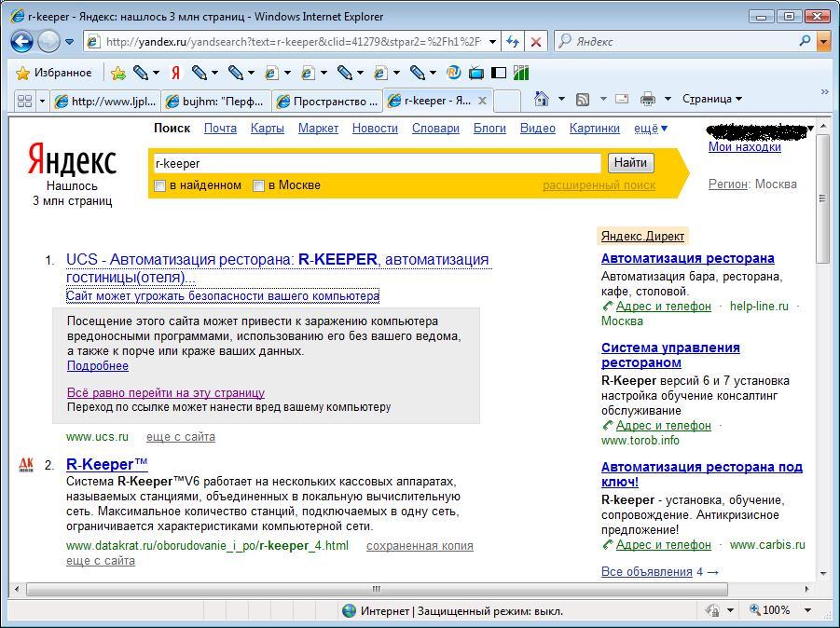Click the blue magnifier search button in toolbar
This screenshot has height=628, width=840.
coord(805,41)
